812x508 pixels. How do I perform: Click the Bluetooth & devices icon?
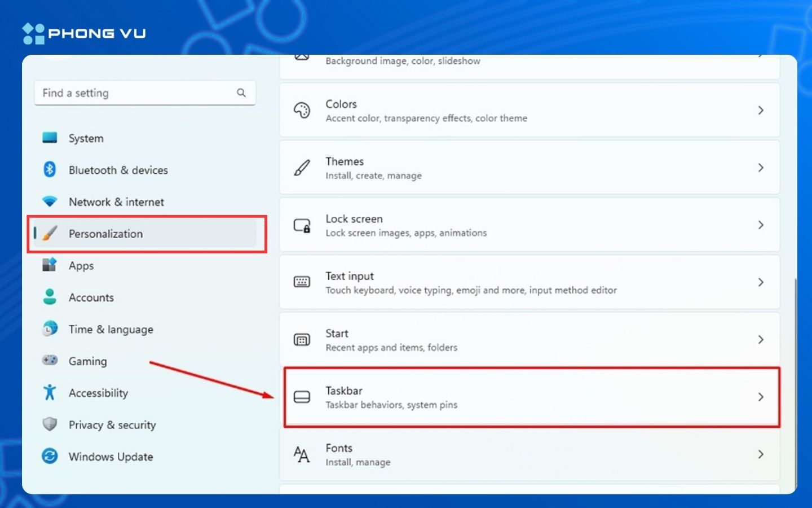(50, 170)
